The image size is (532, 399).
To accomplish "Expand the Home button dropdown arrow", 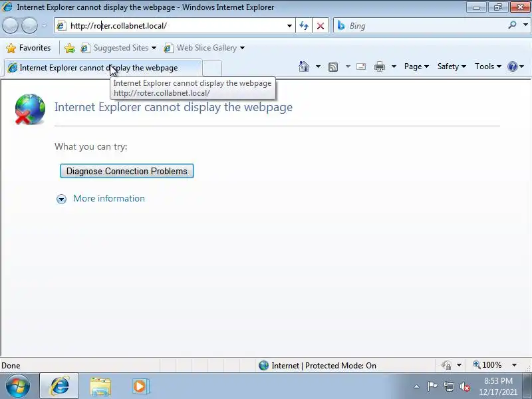I will (318, 66).
